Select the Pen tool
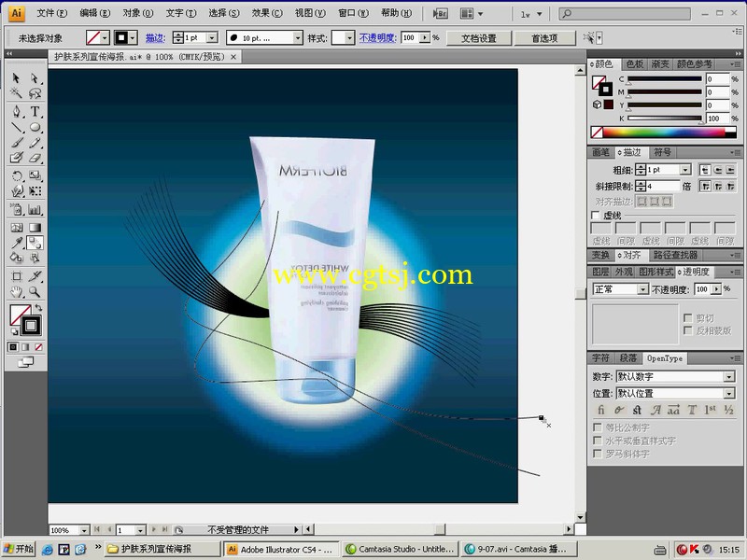Image resolution: width=747 pixels, height=560 pixels. 16,111
